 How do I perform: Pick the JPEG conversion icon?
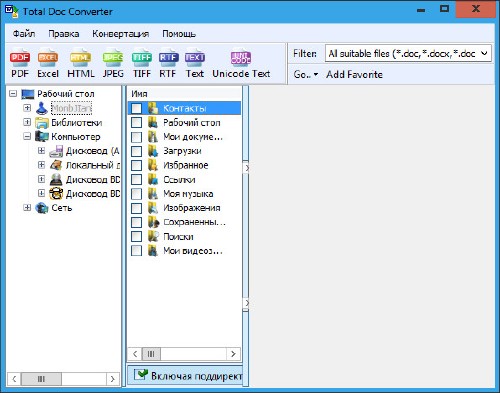pos(113,64)
